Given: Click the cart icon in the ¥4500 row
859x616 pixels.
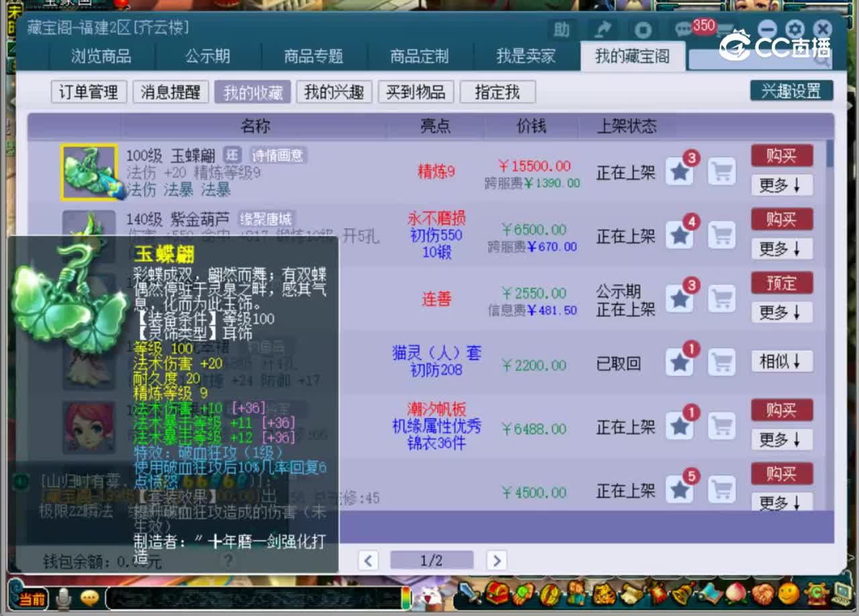Looking at the screenshot, I should click(x=721, y=490).
